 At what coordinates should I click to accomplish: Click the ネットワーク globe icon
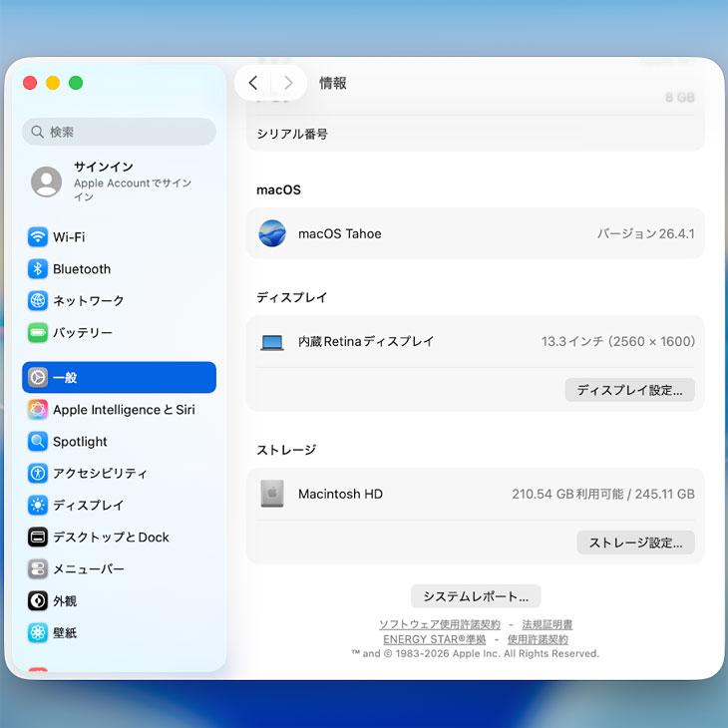38,300
